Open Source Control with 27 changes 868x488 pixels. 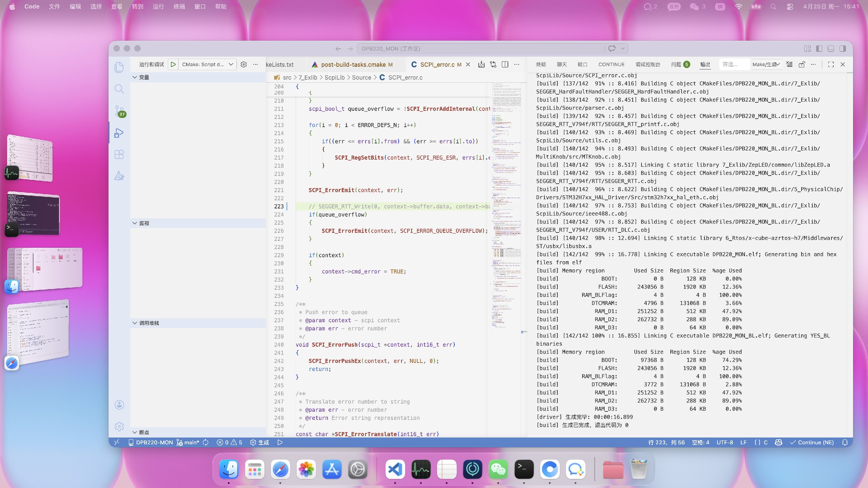119,111
